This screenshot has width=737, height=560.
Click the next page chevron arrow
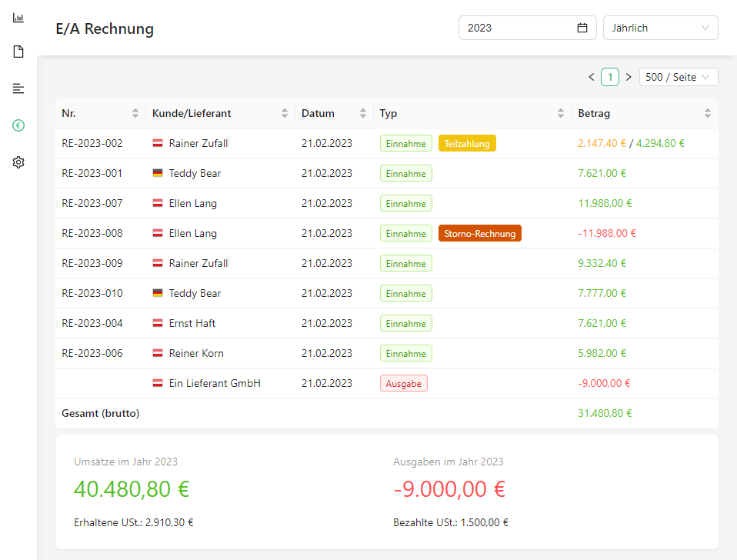tap(629, 77)
